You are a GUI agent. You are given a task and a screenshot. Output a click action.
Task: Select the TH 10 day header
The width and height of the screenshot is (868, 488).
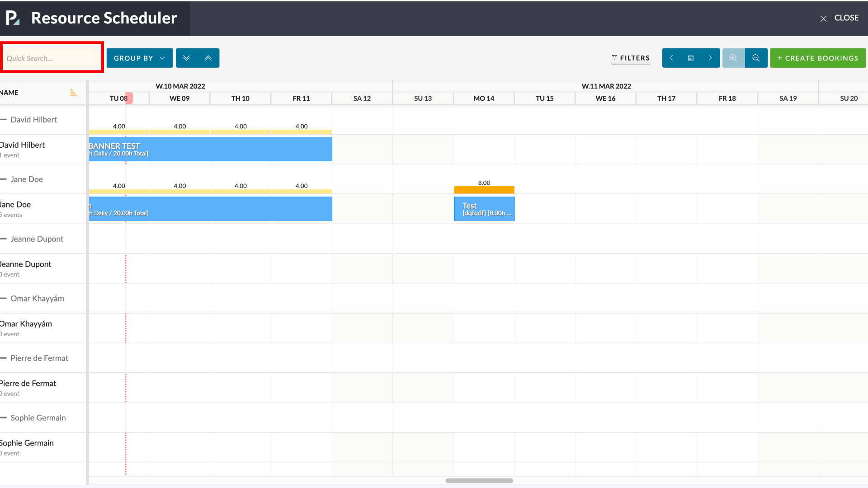tap(241, 99)
